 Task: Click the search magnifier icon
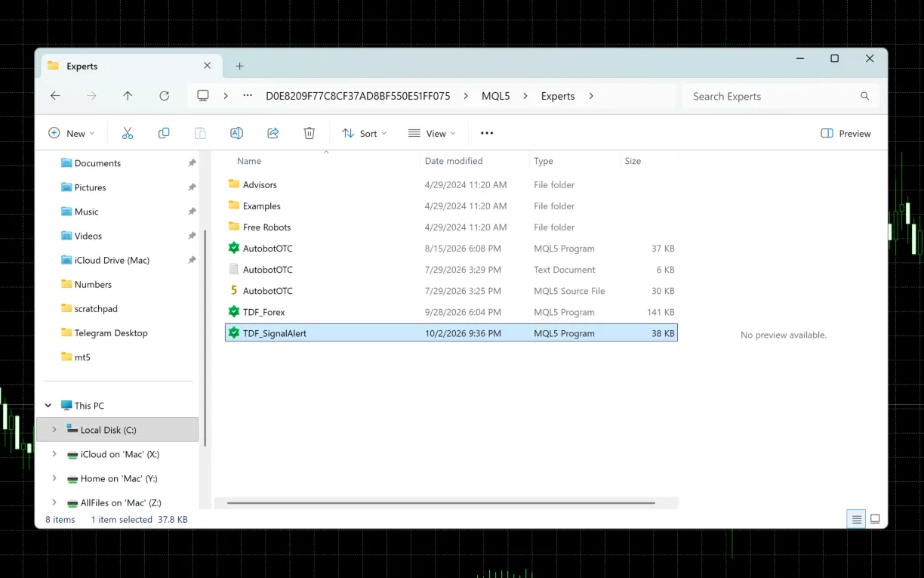pos(865,96)
